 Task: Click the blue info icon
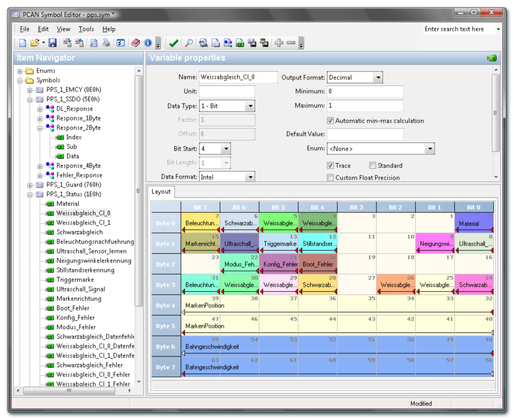click(148, 43)
